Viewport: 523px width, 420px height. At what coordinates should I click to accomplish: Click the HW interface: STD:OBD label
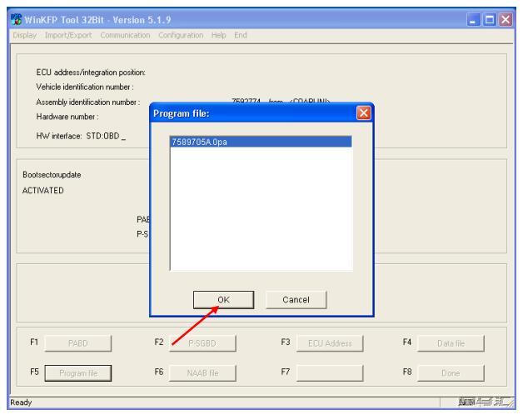[81, 136]
